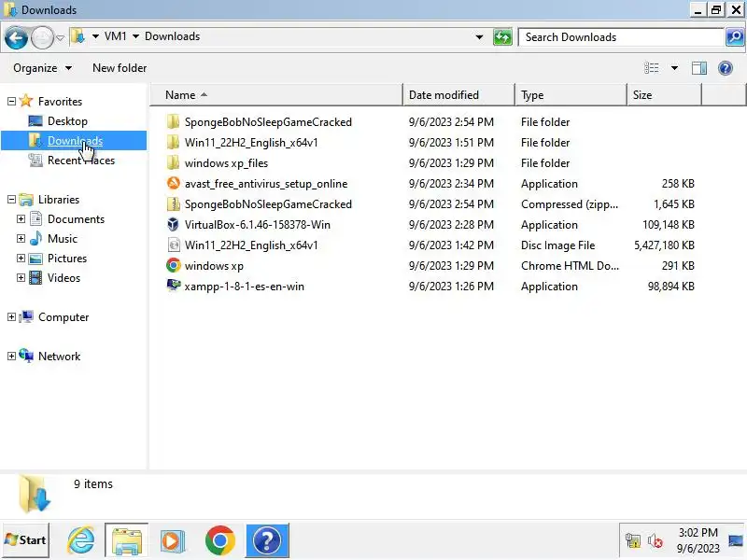The image size is (747, 560).
Task: Click the search magnifier icon
Action: coord(735,37)
